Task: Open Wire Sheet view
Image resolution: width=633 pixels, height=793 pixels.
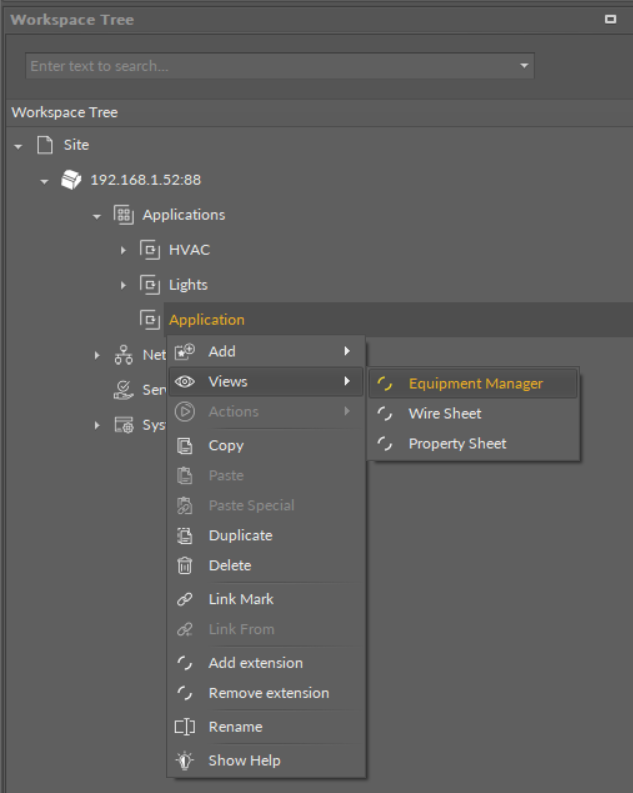Action: 444,414
